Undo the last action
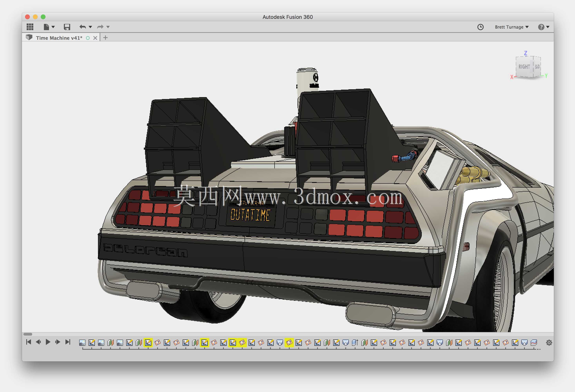 [83, 27]
